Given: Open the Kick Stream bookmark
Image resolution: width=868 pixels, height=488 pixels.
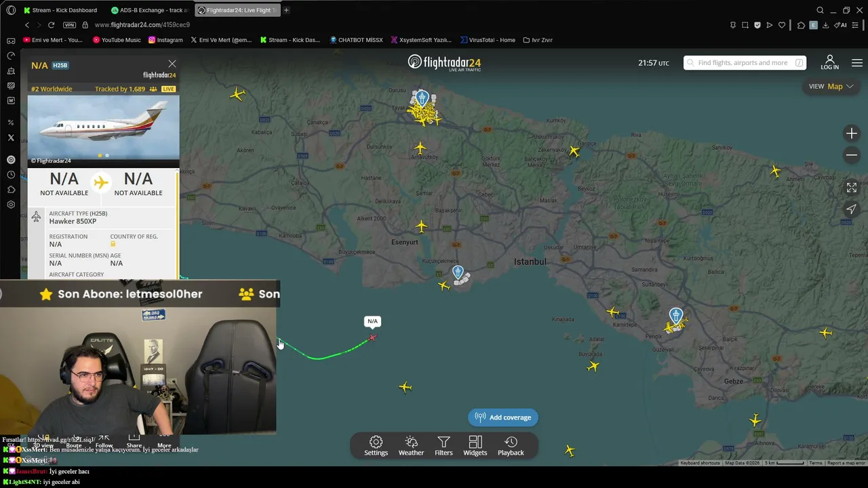Looking at the screenshot, I should pyautogui.click(x=290, y=40).
